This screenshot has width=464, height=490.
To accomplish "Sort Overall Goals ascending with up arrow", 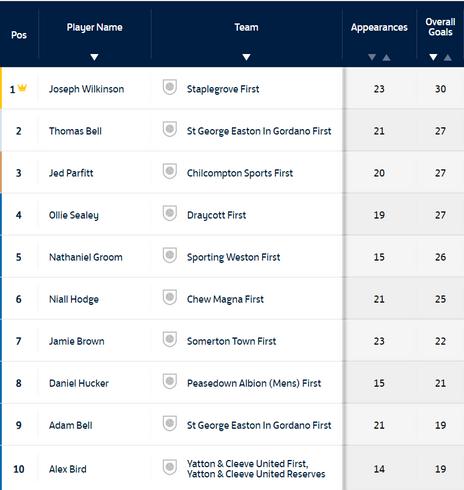I will (x=448, y=58).
